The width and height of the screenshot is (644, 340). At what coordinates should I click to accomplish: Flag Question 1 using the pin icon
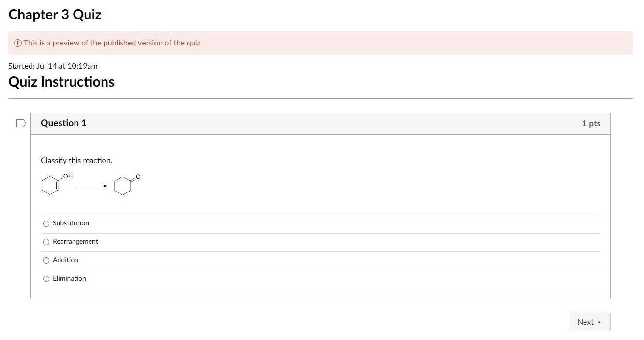coord(21,123)
